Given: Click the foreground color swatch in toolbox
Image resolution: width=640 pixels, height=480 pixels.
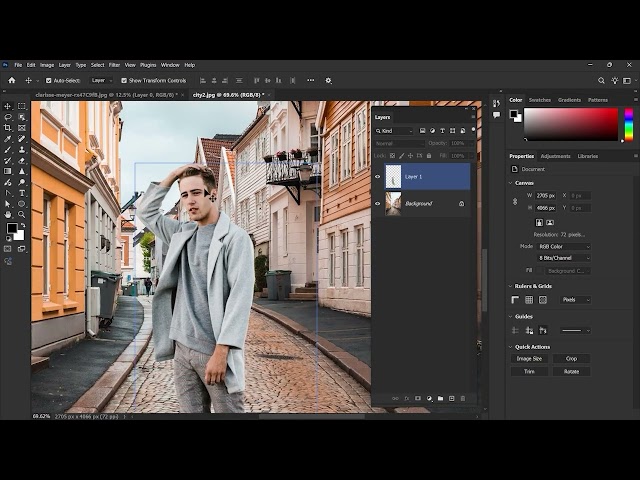Looking at the screenshot, I should coord(12,228).
